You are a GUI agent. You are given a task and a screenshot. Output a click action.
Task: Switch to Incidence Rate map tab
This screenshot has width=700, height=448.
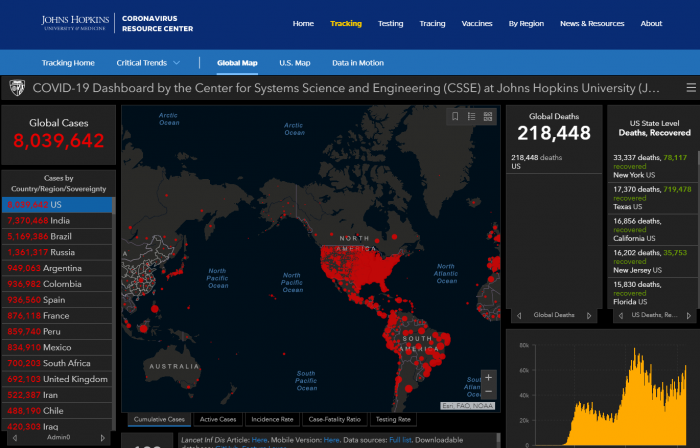[x=272, y=419]
